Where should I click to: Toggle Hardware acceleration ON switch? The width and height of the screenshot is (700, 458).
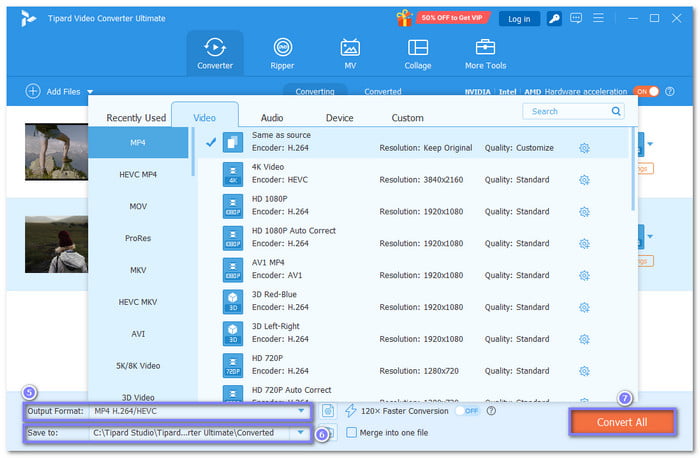click(646, 92)
